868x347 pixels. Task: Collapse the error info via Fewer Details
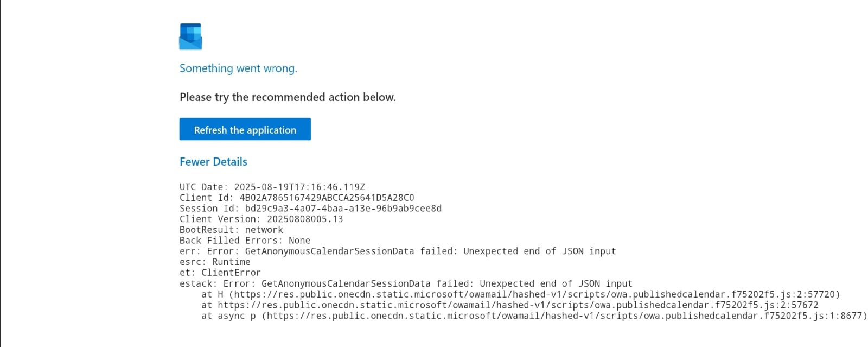pos(213,162)
